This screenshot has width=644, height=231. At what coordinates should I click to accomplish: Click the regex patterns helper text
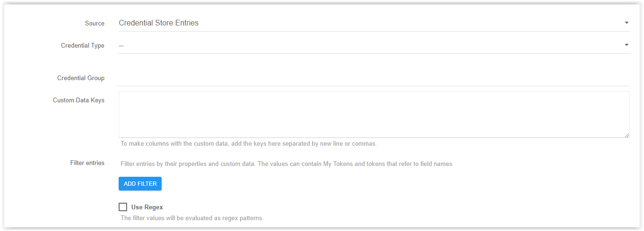(x=192, y=218)
